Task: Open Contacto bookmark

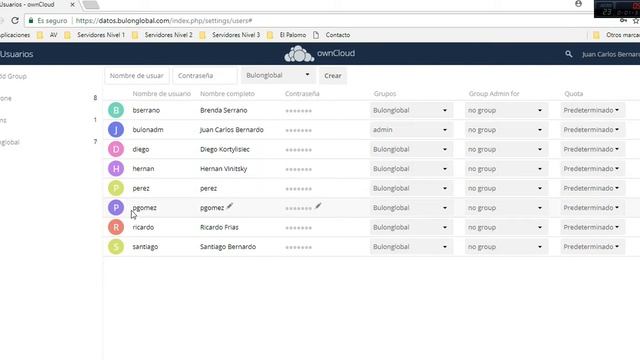Action: (x=332, y=35)
